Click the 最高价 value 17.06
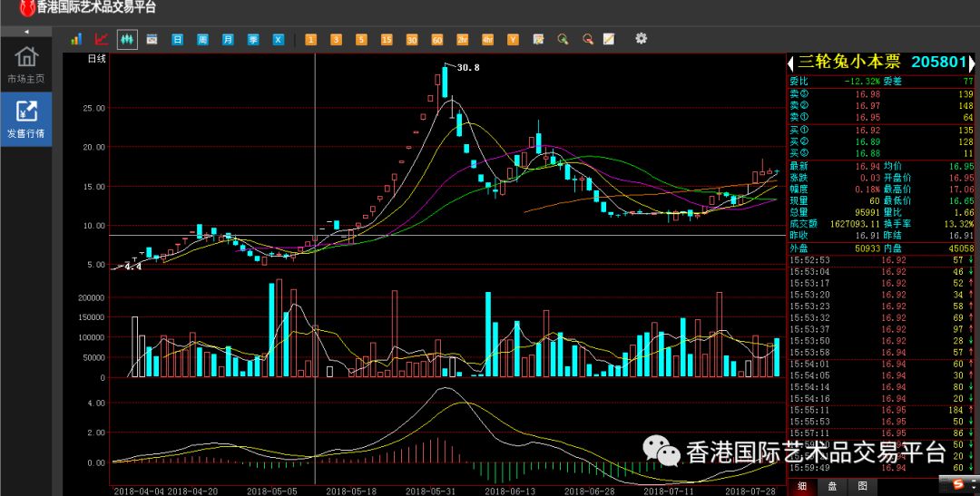Screen dimensions: 980x496 961,190
